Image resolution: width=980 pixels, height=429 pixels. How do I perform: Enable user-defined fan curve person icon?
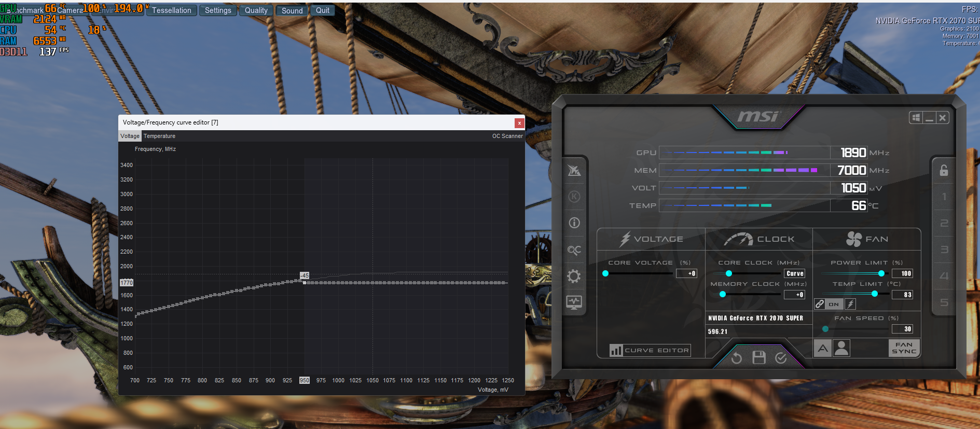click(x=841, y=348)
